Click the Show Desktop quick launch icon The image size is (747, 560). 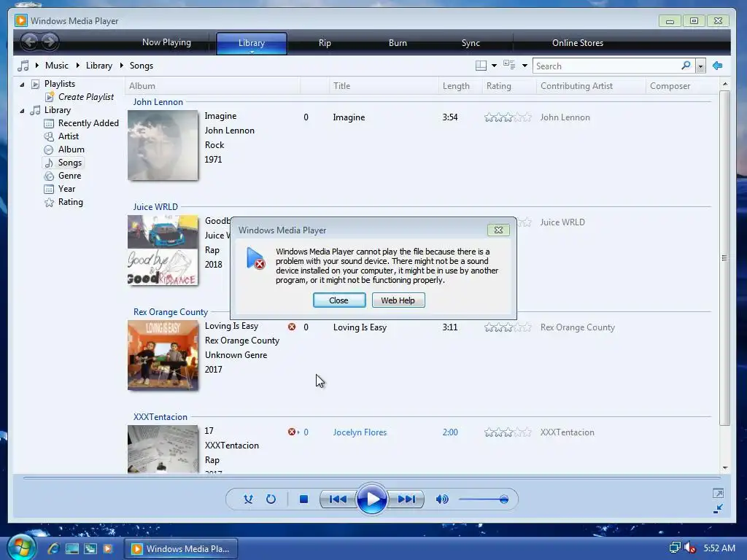[x=72, y=548]
